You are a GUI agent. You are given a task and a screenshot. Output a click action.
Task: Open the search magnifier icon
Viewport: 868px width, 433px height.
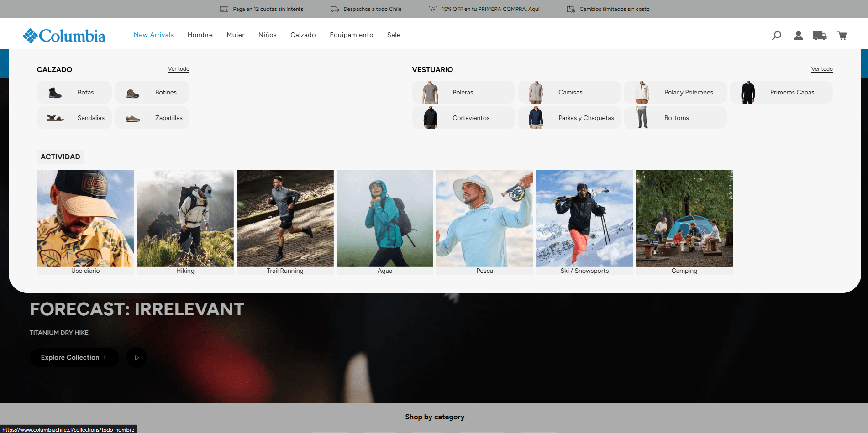[776, 36]
